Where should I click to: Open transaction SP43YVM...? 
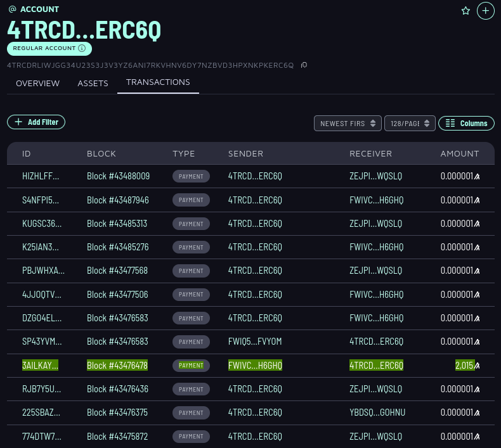click(x=42, y=342)
